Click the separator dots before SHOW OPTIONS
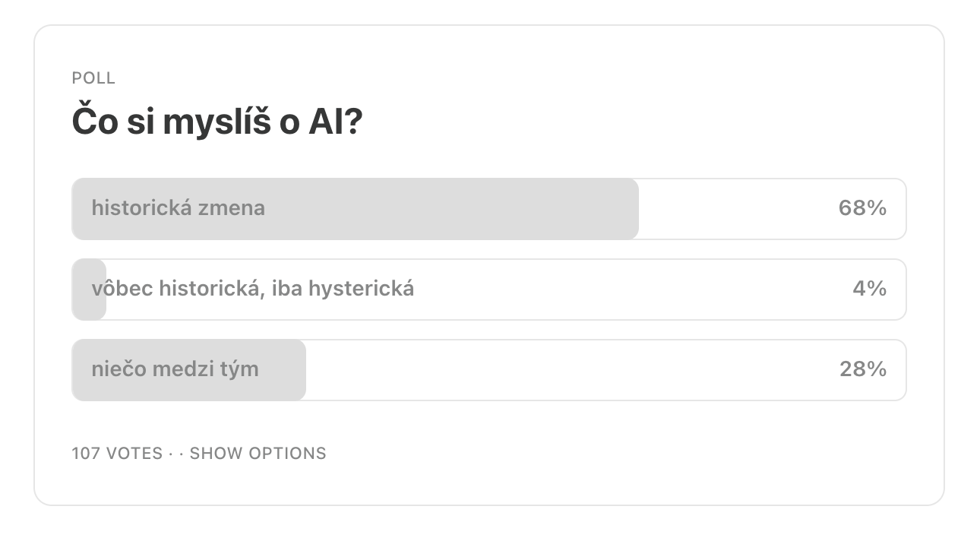The width and height of the screenshot is (980, 538). (176, 454)
